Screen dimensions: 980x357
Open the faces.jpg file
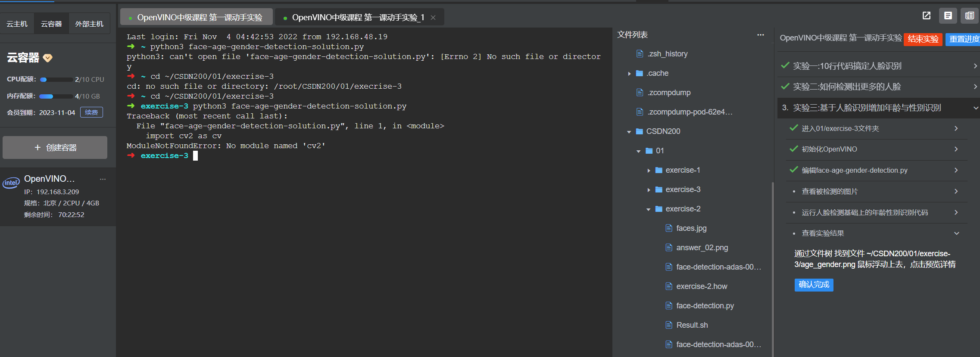(x=691, y=228)
